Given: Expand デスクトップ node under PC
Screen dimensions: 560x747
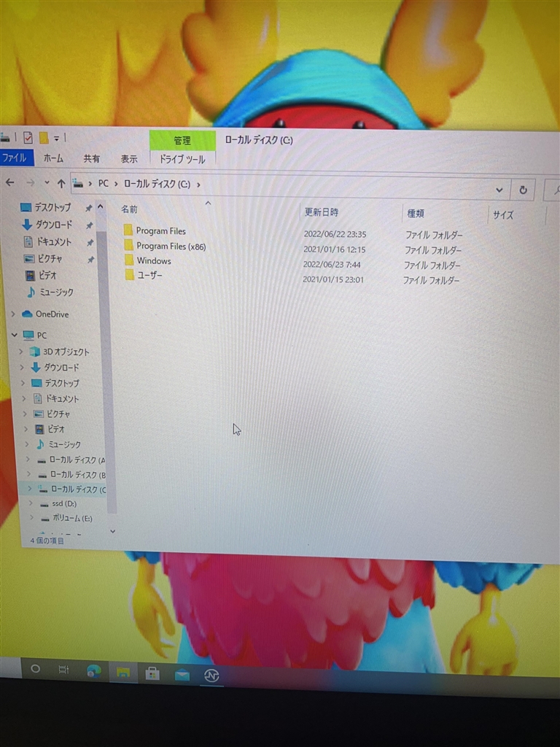Looking at the screenshot, I should click(23, 383).
